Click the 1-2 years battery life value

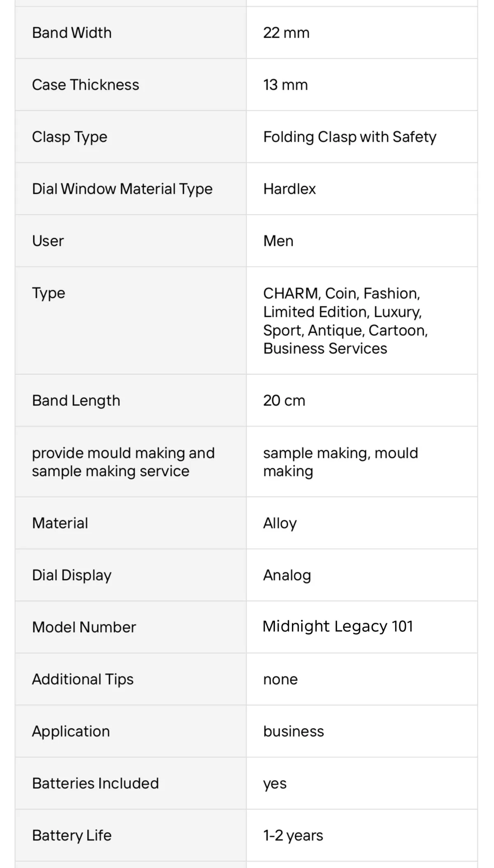coord(293,836)
